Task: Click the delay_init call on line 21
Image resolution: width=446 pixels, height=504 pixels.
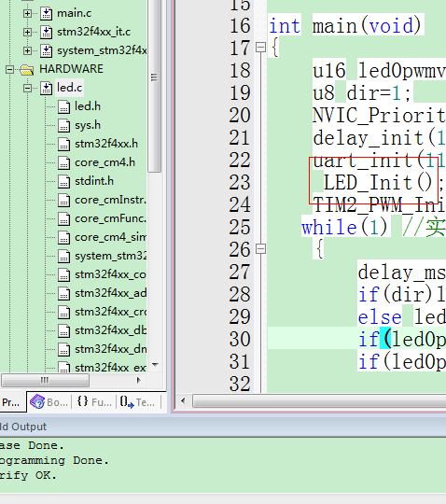Action: click(379, 138)
